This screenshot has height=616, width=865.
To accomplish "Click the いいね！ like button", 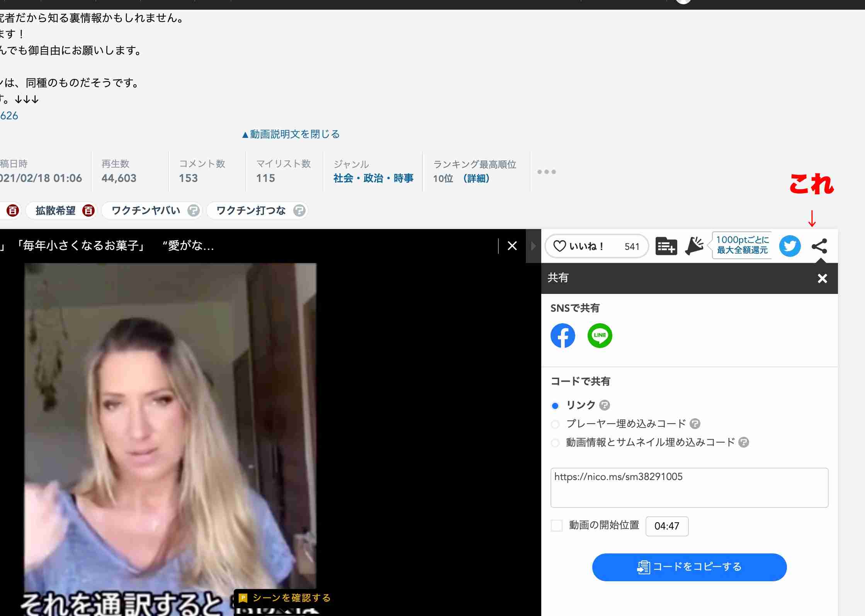I will 596,246.
